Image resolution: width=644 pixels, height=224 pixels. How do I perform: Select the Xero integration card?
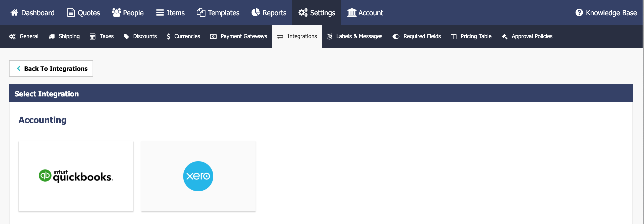198,176
